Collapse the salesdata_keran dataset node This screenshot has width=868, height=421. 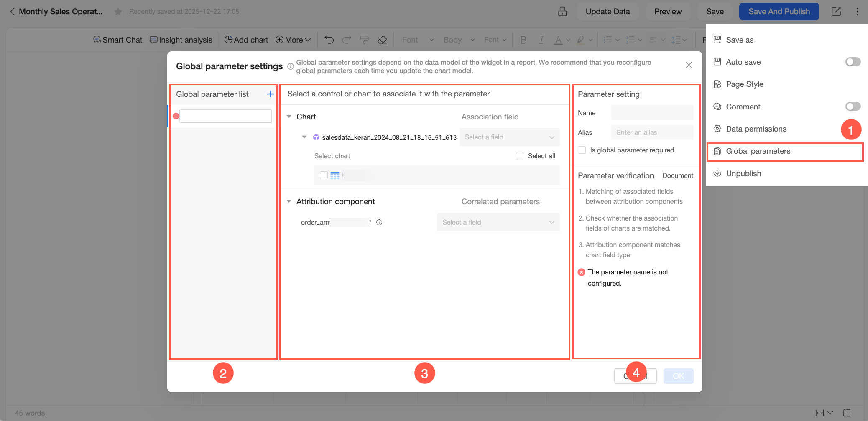coord(304,137)
